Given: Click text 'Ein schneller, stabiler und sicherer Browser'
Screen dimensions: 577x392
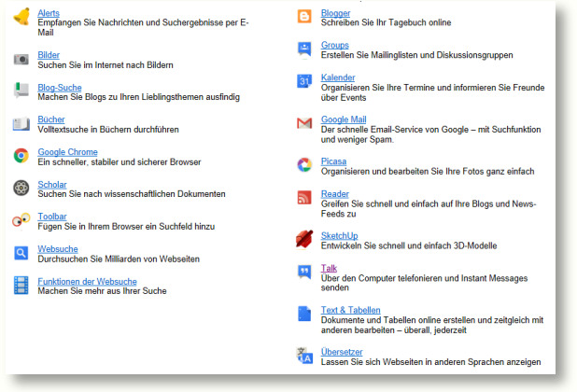Looking at the screenshot, I should click(x=120, y=162).
